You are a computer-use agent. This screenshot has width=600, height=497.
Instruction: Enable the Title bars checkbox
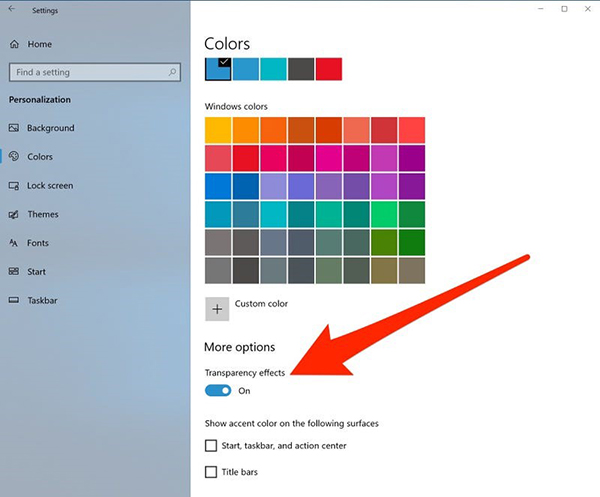coord(211,472)
